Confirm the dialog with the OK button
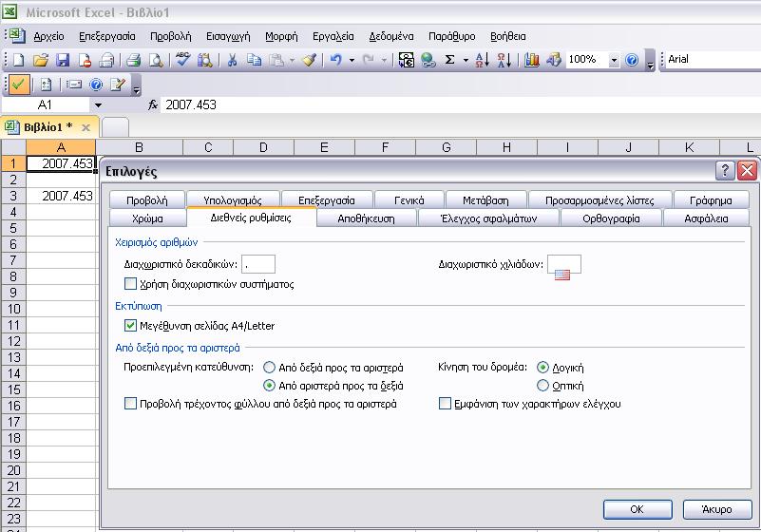Image resolution: width=761 pixels, height=532 pixels. click(637, 509)
